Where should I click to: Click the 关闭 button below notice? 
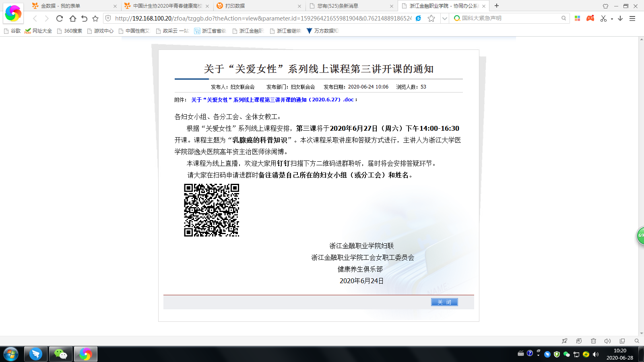pos(444,302)
